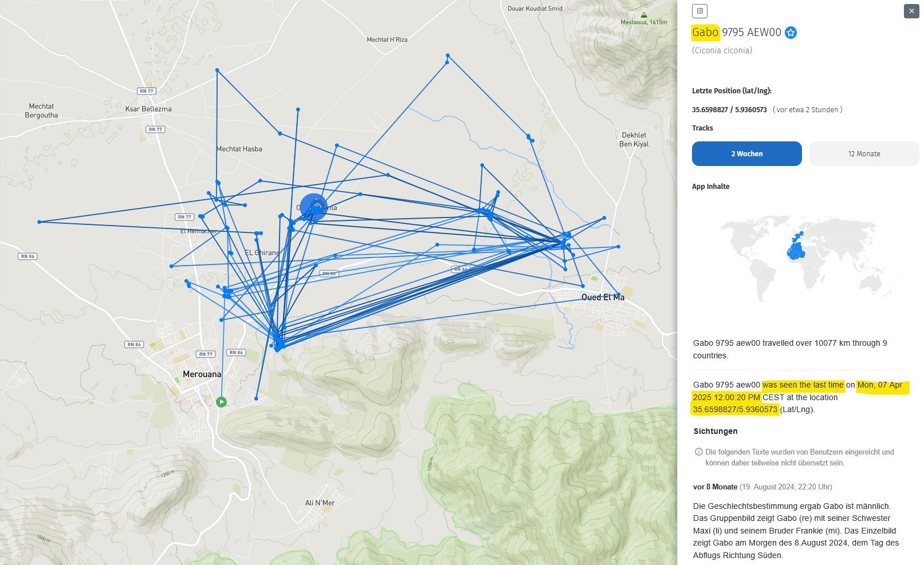Click the blue star badge beside Gabo's name
924x565 pixels.
pyautogui.click(x=791, y=33)
